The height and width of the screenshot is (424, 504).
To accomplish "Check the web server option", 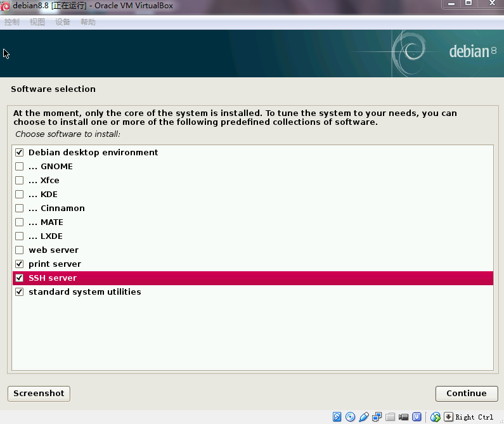I will (x=20, y=250).
